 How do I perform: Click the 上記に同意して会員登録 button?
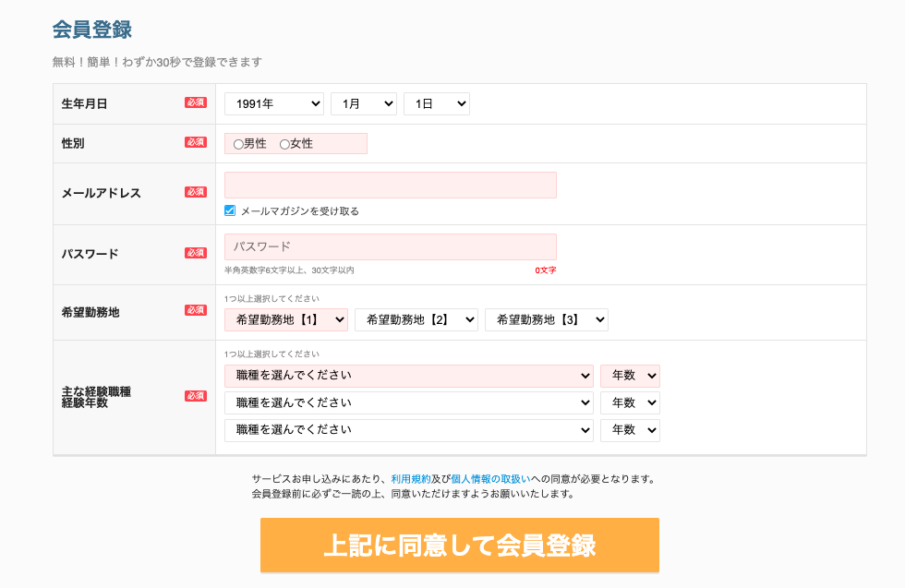(x=460, y=546)
